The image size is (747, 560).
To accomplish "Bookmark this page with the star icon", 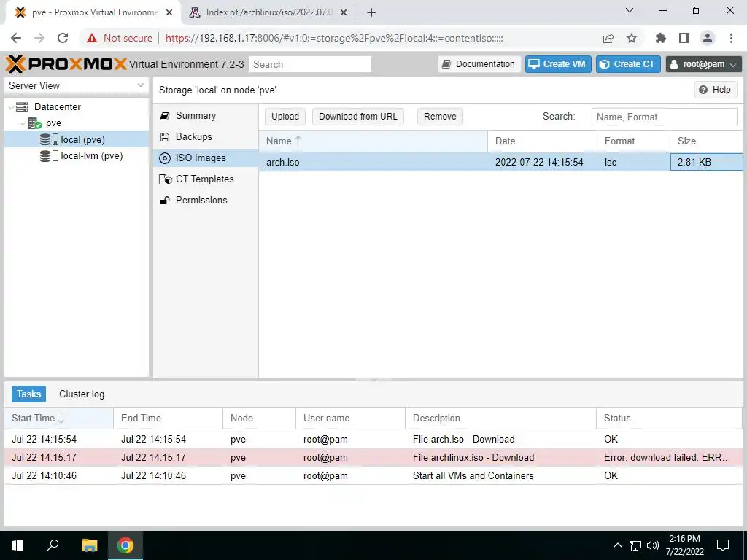I will point(632,38).
